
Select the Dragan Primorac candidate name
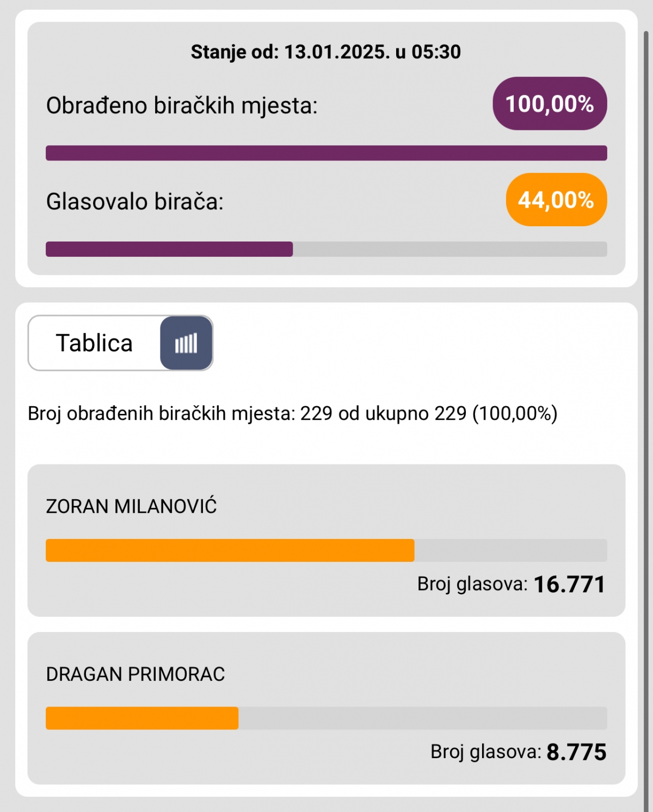click(135, 674)
